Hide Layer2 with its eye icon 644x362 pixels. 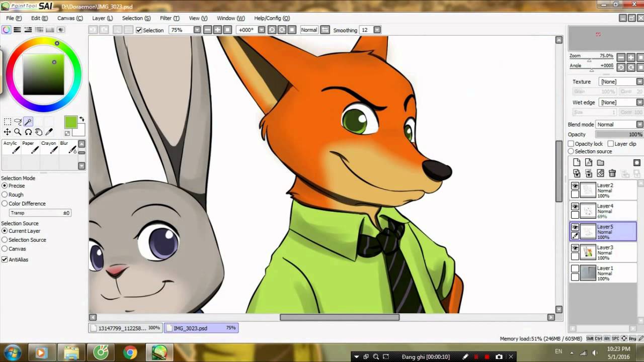point(575,186)
